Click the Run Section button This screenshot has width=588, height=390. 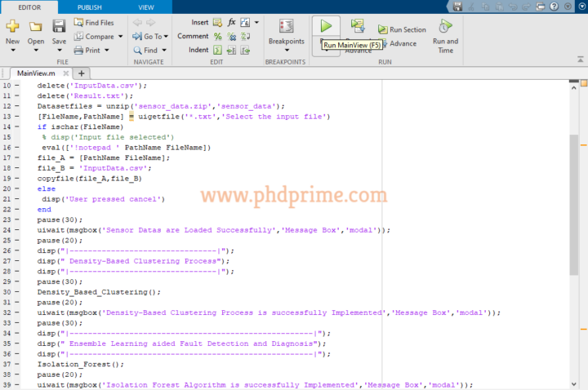(x=401, y=29)
